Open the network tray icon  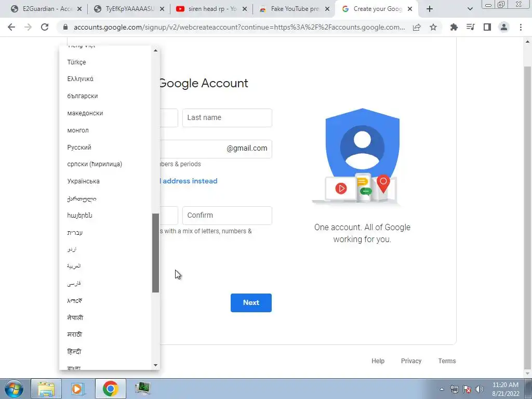pyautogui.click(x=454, y=389)
